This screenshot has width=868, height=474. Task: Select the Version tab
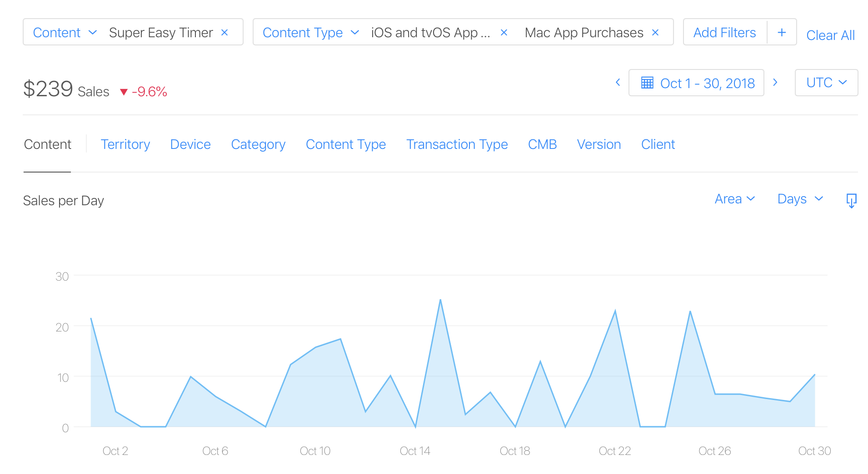(x=599, y=144)
